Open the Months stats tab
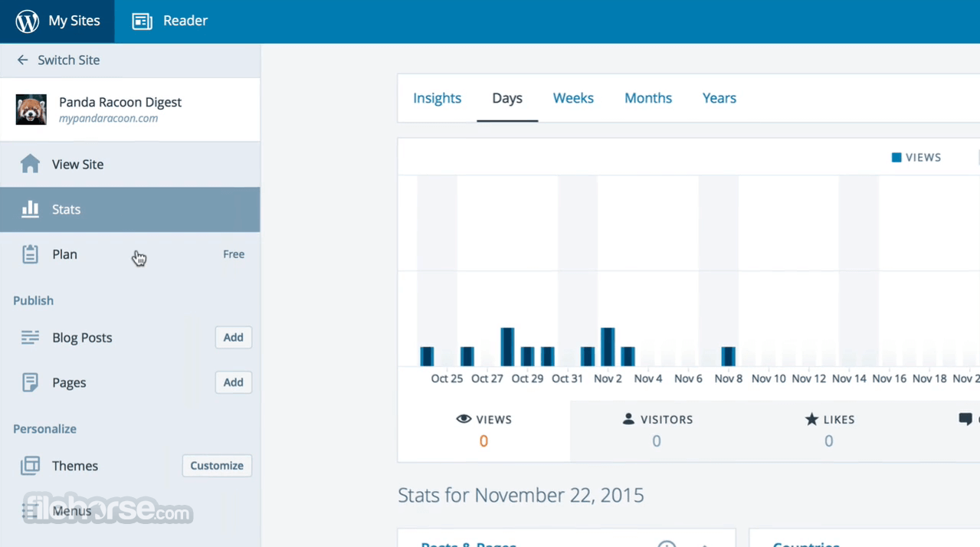This screenshot has height=547, width=980. [x=648, y=98]
